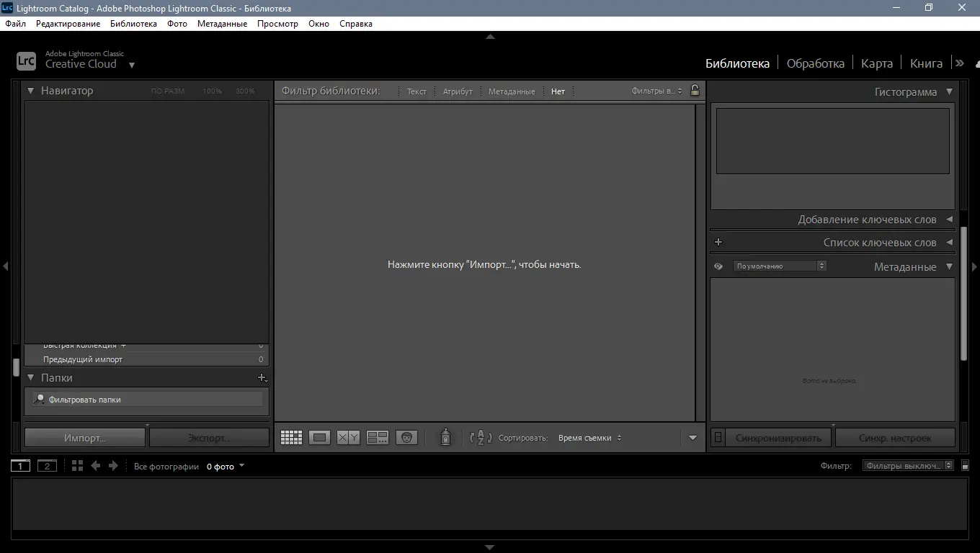Open the По умолчанию metadata preset dropdown
The width and height of the screenshot is (980, 553).
point(780,266)
